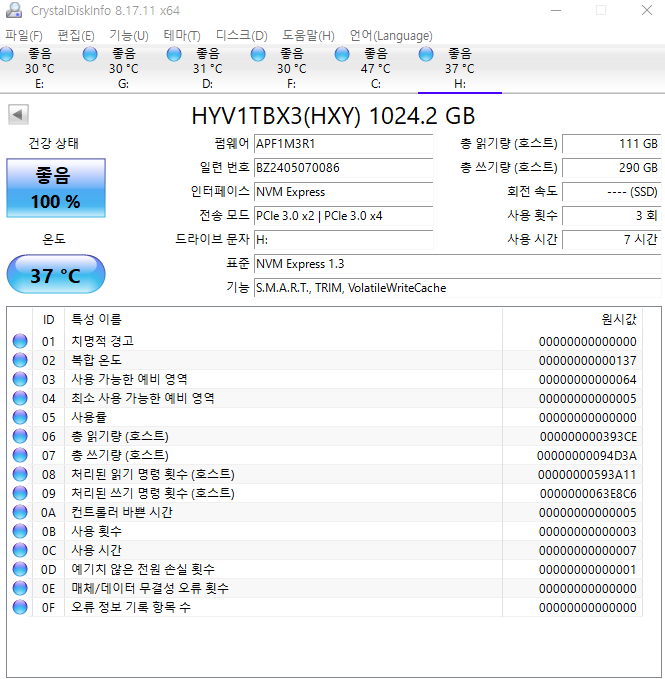Viewport: 665px width, 679px height.
Task: Click the firmware field APF1M3R1
Action: (343, 144)
